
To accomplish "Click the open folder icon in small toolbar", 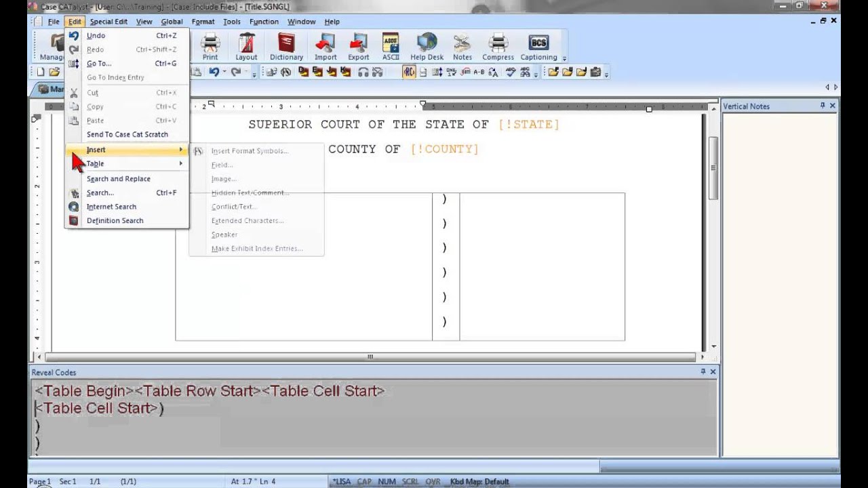I will pyautogui.click(x=54, y=72).
